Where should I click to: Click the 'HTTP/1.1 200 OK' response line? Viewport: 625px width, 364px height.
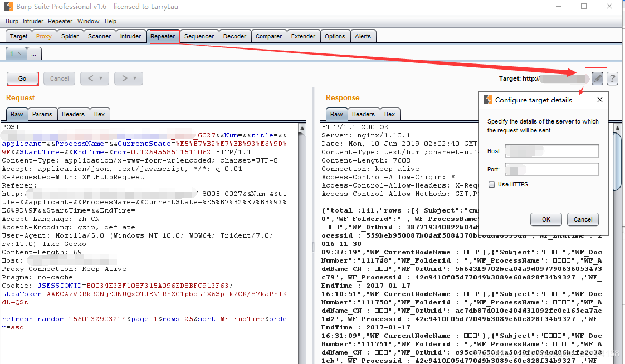[x=355, y=127]
